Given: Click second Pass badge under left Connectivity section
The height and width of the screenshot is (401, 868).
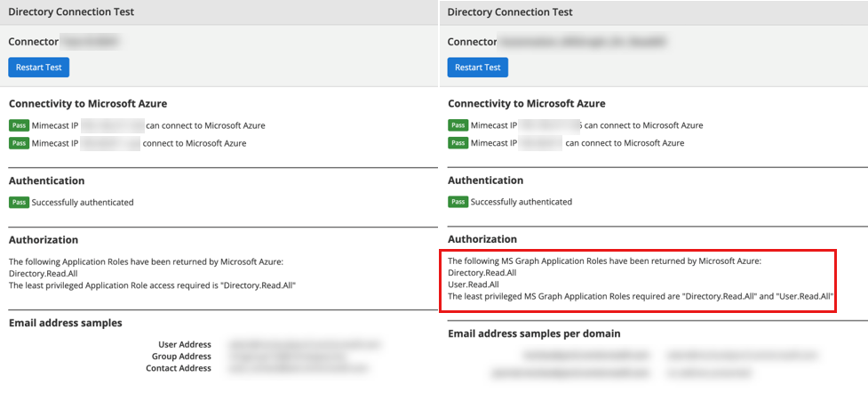Looking at the screenshot, I should tap(19, 143).
